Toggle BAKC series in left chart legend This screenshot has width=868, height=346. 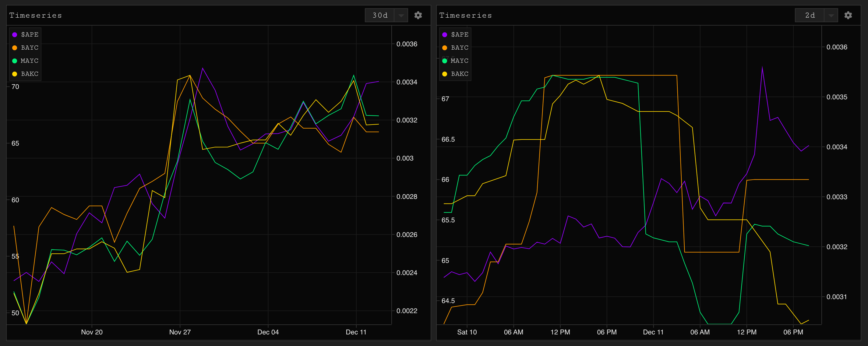(30, 74)
